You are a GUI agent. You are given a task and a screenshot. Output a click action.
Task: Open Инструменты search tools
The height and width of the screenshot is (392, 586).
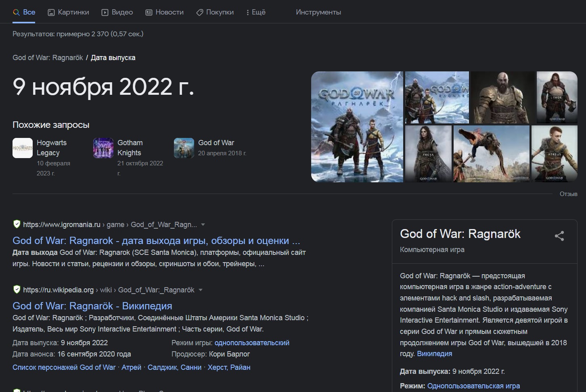pos(318,12)
